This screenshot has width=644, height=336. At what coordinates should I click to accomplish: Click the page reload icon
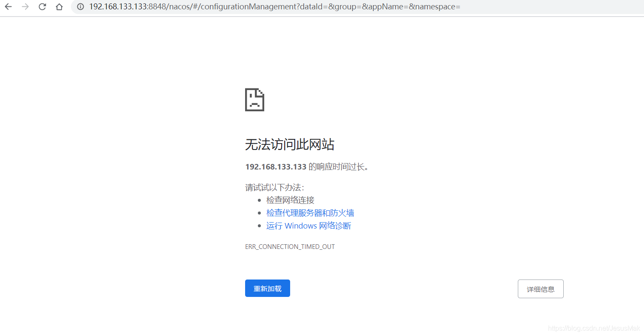pos(42,7)
